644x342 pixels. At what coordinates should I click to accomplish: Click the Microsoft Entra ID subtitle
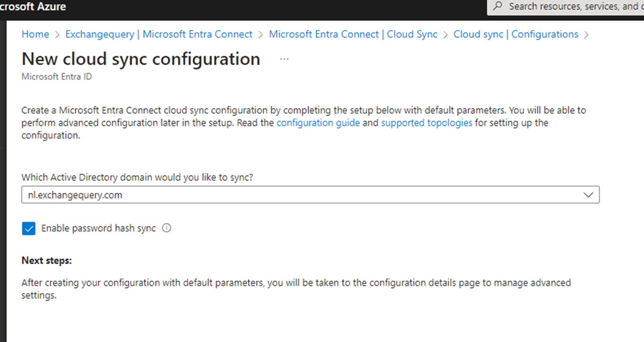pyautogui.click(x=57, y=76)
